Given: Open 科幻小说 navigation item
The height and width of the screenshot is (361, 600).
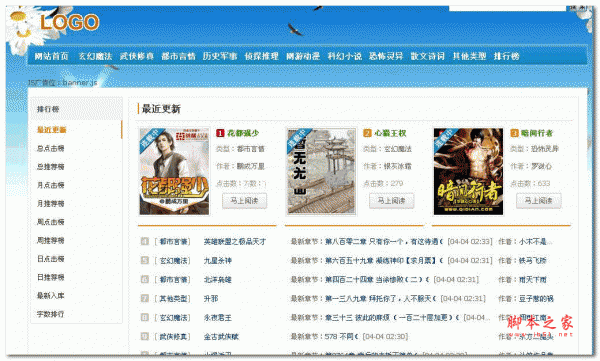Looking at the screenshot, I should pos(345,56).
